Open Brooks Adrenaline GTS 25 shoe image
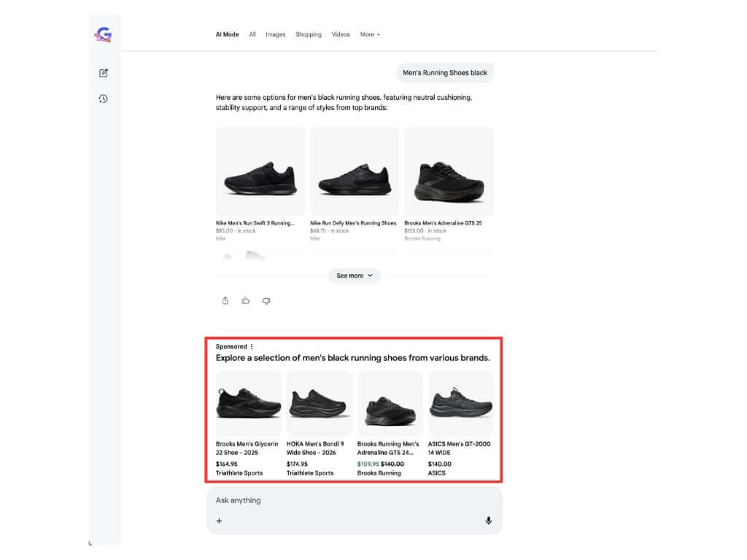 [449, 171]
